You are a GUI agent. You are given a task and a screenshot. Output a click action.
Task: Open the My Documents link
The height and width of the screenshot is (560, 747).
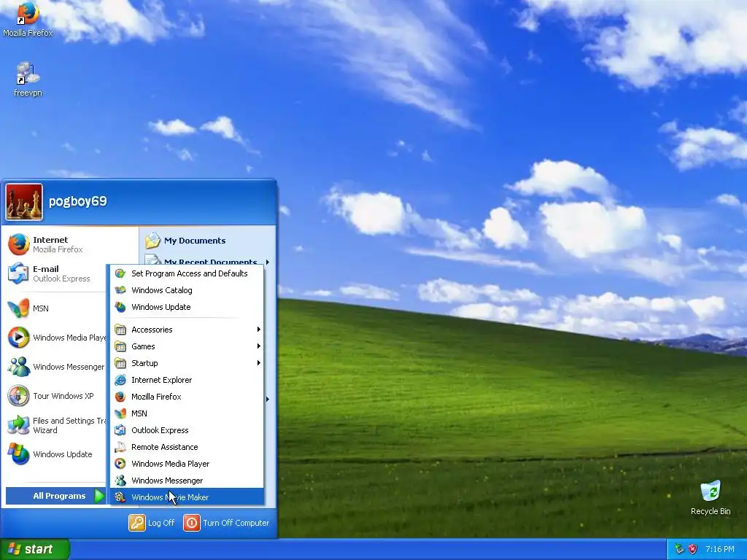[x=194, y=241]
